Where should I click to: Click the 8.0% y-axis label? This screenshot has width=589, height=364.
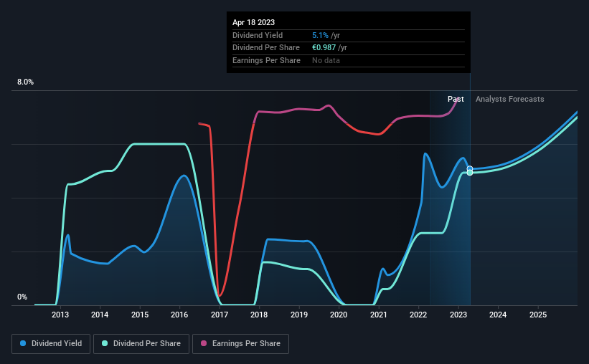25,82
